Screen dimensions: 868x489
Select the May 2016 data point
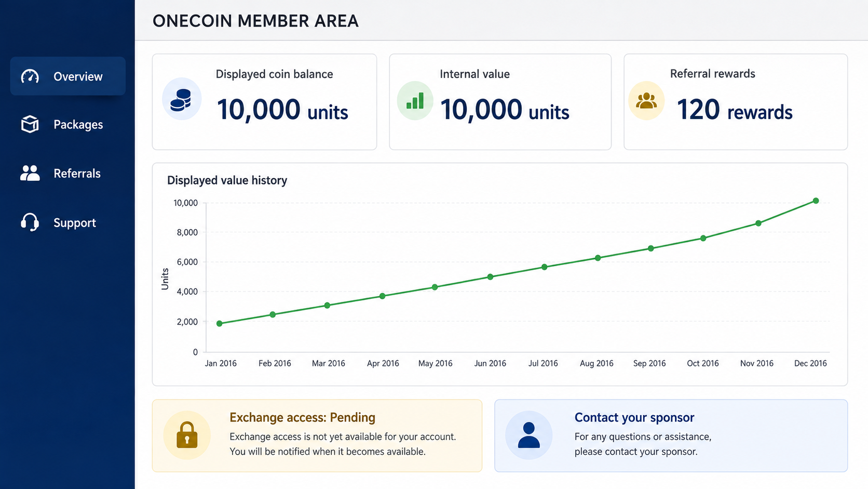[x=435, y=287]
